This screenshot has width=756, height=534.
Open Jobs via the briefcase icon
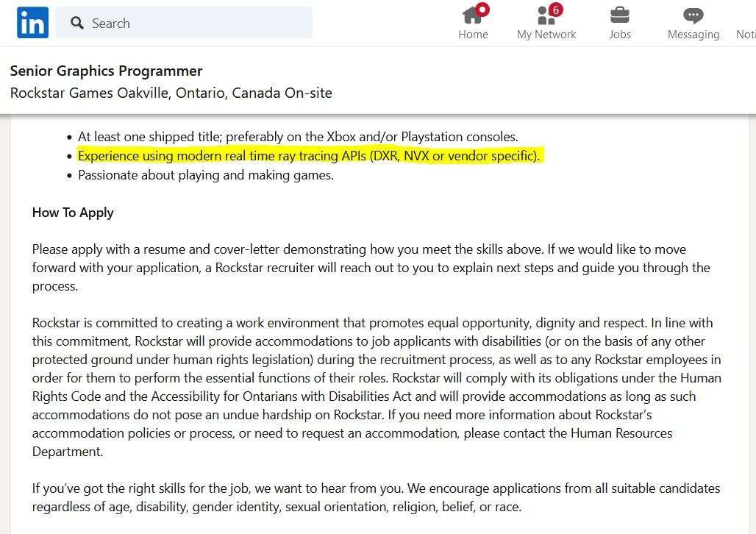(x=619, y=15)
